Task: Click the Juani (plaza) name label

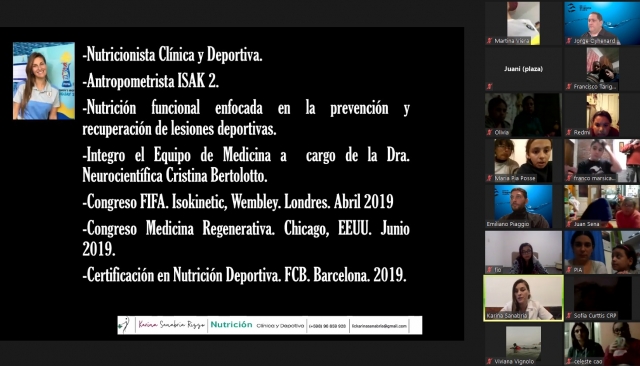Action: [x=523, y=69]
